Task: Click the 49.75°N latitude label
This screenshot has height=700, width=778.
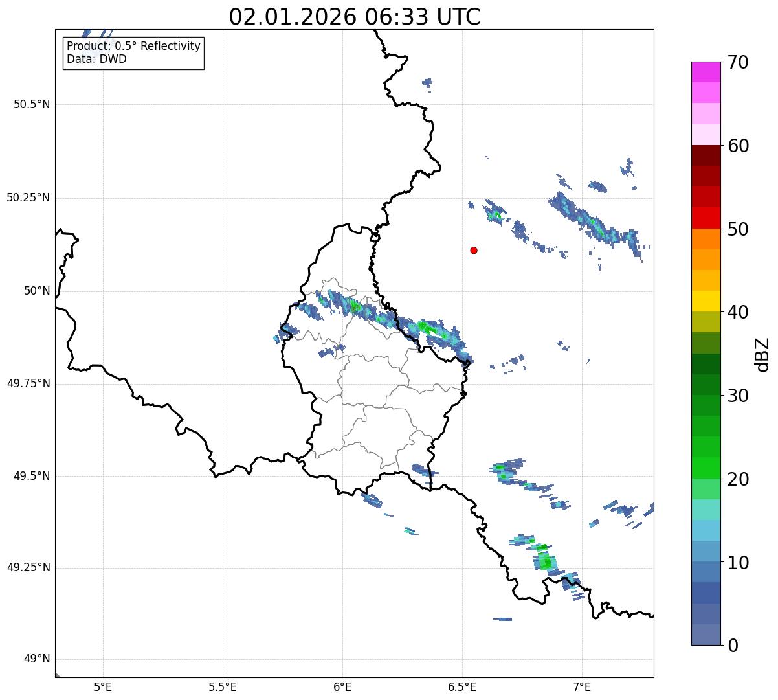Action: coord(28,383)
